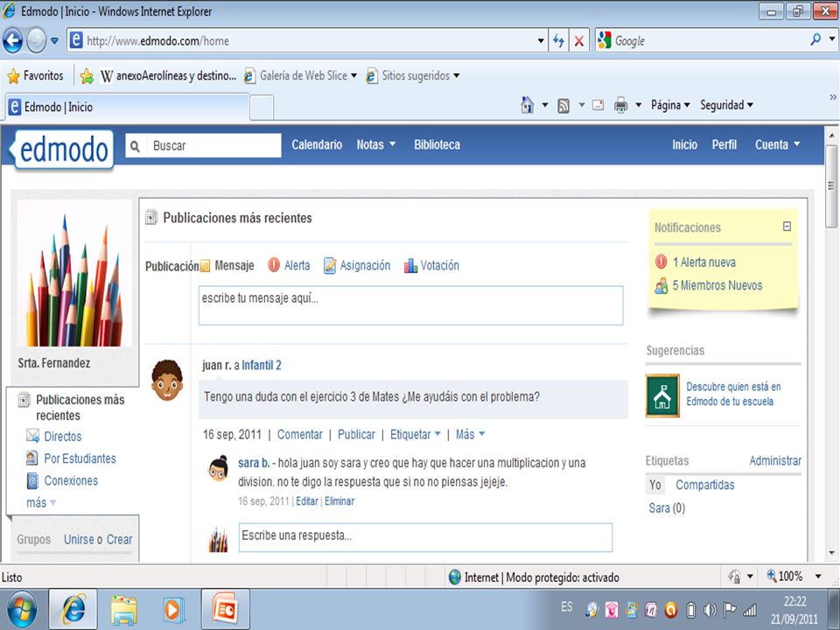Click the green school suggestion icon
Screen dimensions: 840x630
[x=662, y=395]
